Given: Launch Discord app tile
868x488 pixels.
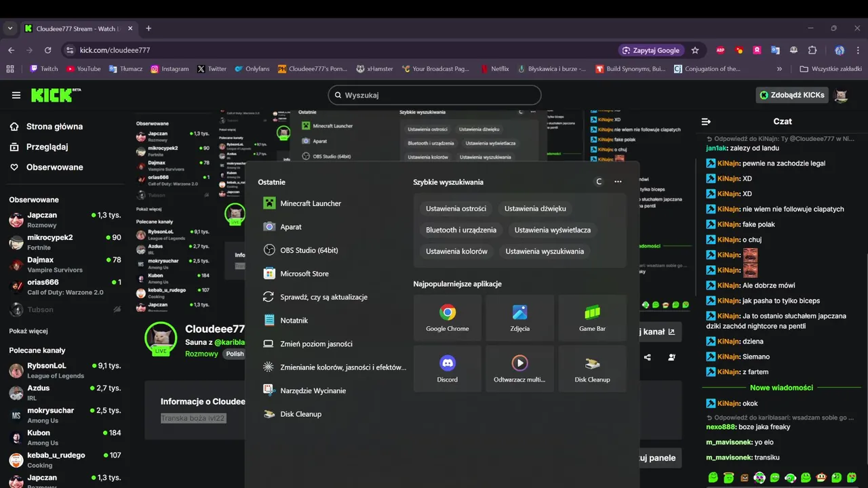Looking at the screenshot, I should 448,369.
